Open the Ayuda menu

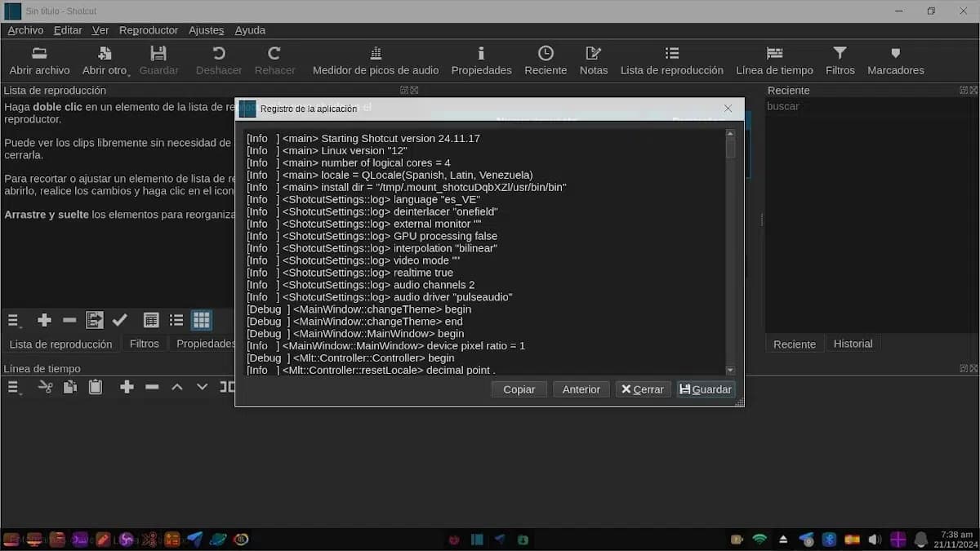(x=250, y=30)
